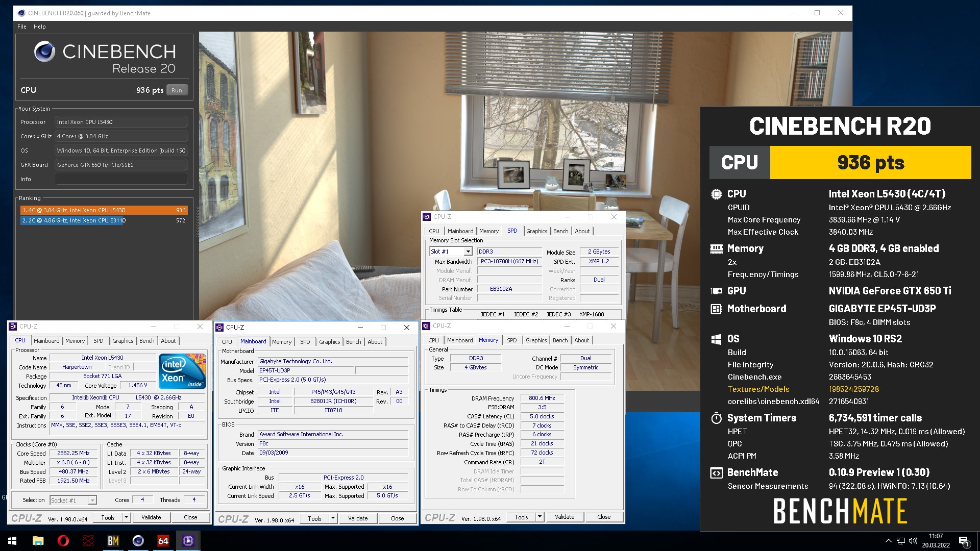Switch to CPU-Z via its purple taskbar icon
Image resolution: width=980 pixels, height=551 pixels.
point(188,541)
